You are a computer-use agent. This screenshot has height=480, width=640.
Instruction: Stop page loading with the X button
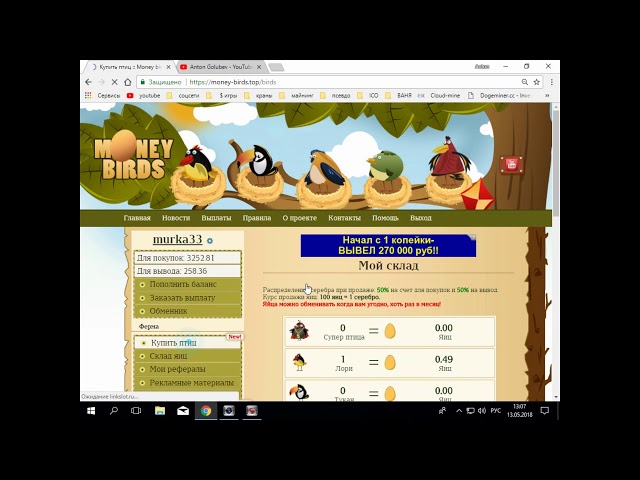pos(115,82)
